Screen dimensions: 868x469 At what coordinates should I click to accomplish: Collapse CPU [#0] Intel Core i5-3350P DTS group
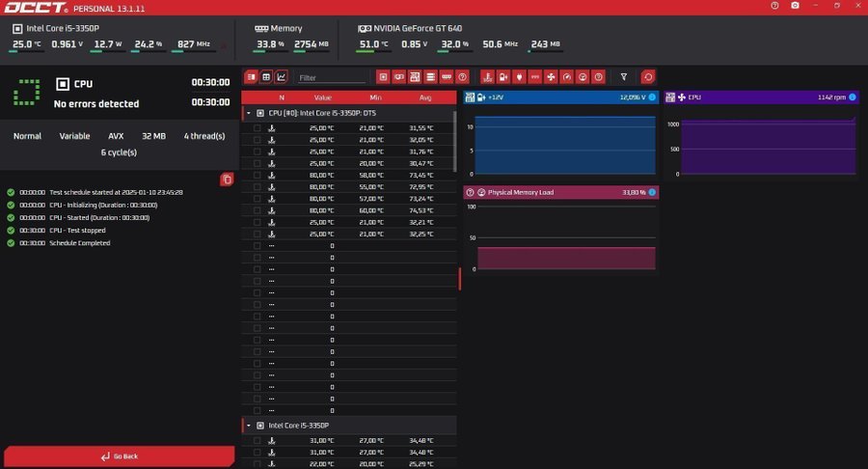click(249, 113)
